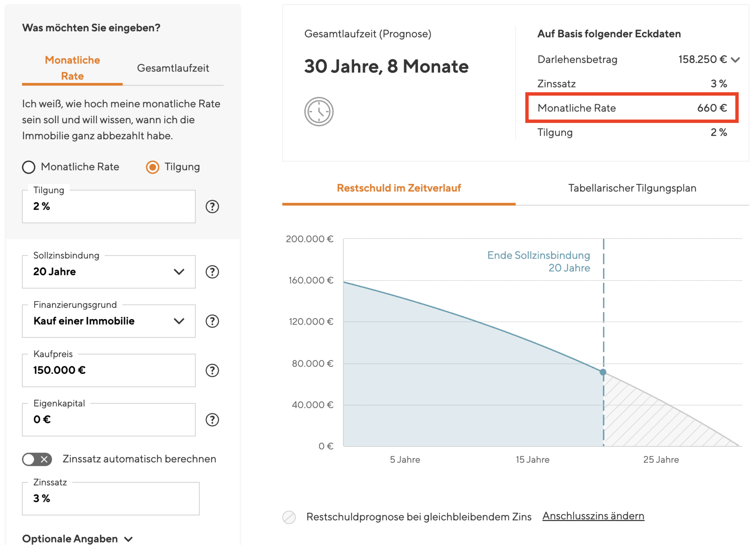756x545 pixels.
Task: Open Tabellarischer Tilgungsplan tab
Action: [632, 188]
